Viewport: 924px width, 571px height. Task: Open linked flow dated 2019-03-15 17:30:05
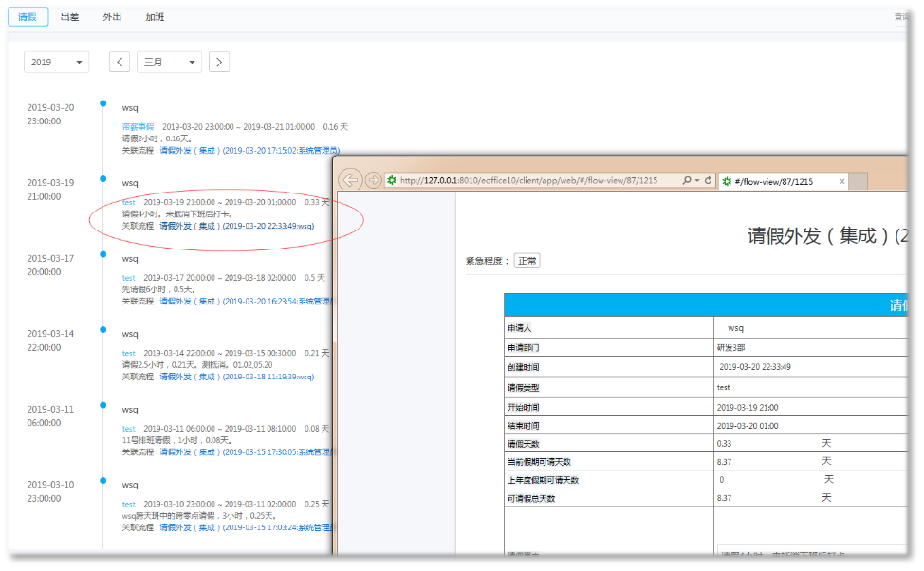tap(247, 452)
